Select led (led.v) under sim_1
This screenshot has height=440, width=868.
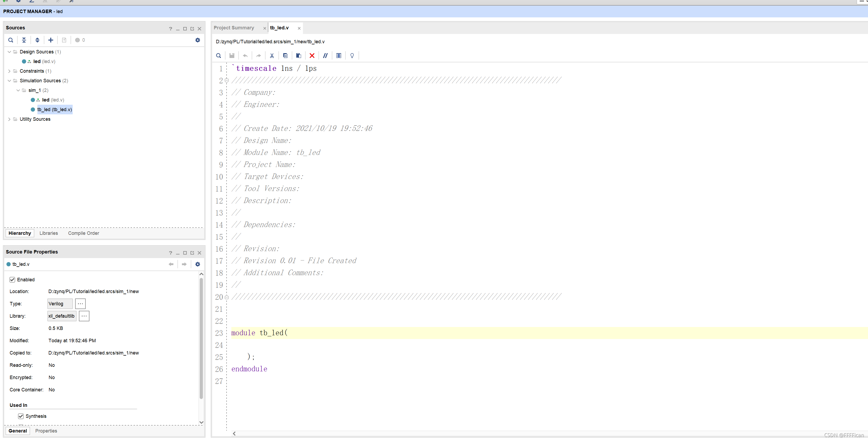tap(53, 100)
